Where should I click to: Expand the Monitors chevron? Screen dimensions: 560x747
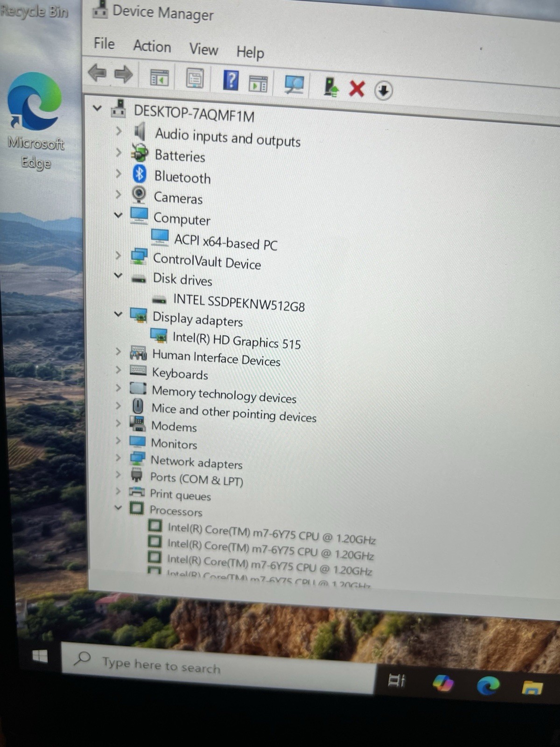tap(118, 440)
